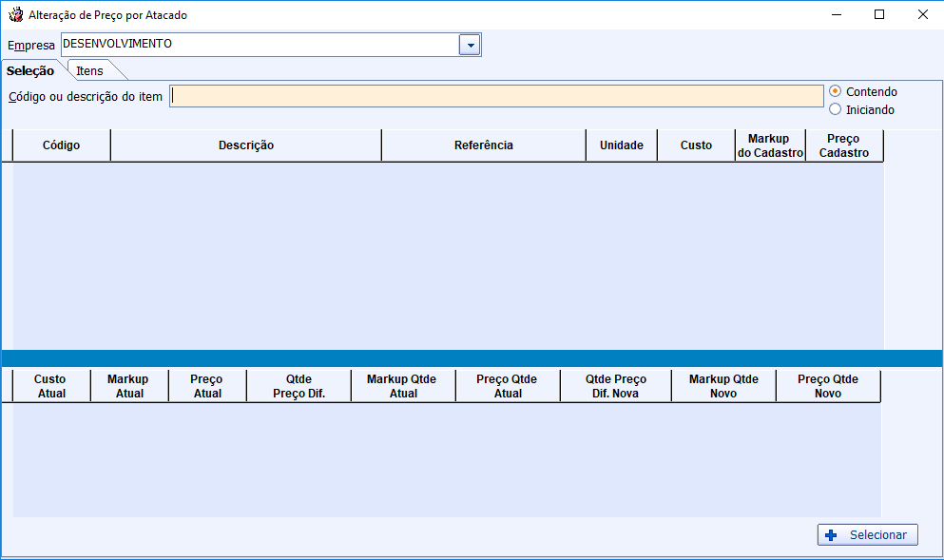944x560 pixels.
Task: Switch to the Itens tab
Action: pos(90,71)
